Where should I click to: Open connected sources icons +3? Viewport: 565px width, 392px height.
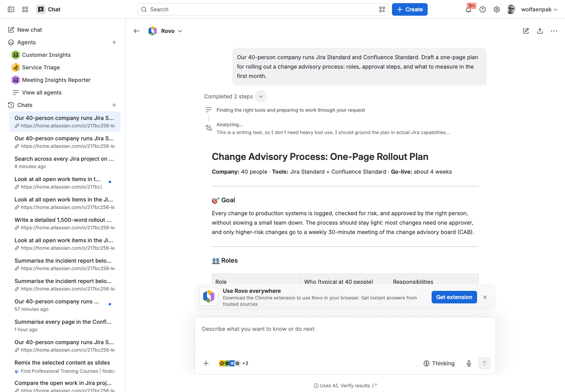point(233,363)
